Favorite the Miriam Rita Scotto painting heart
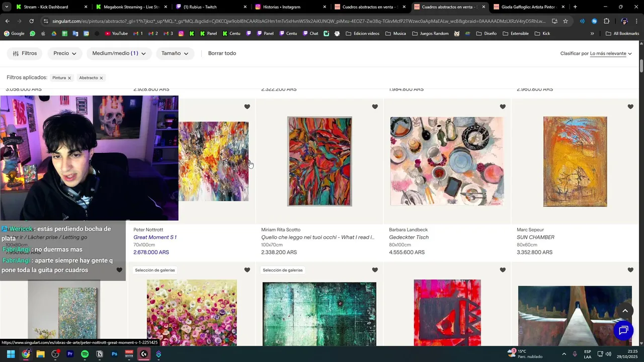Screen dimensions: 644x362 (375, 107)
